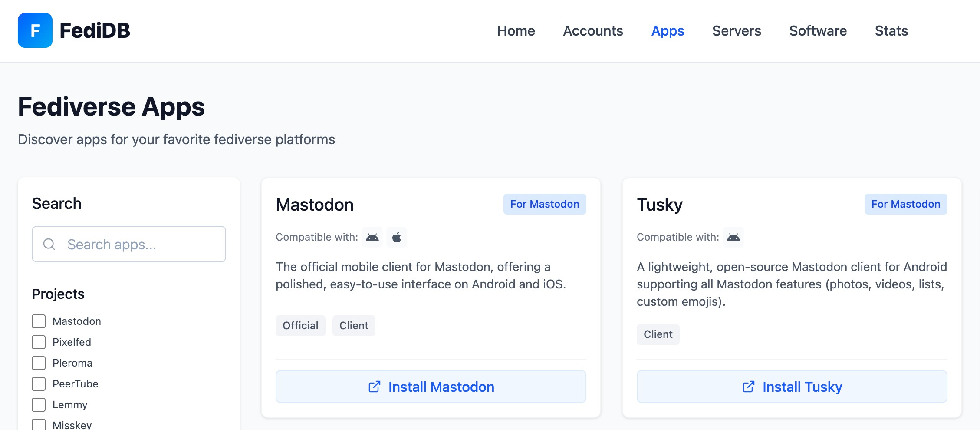
Task: Tick the Pixelfed project checkbox
Action: pyautogui.click(x=39, y=342)
